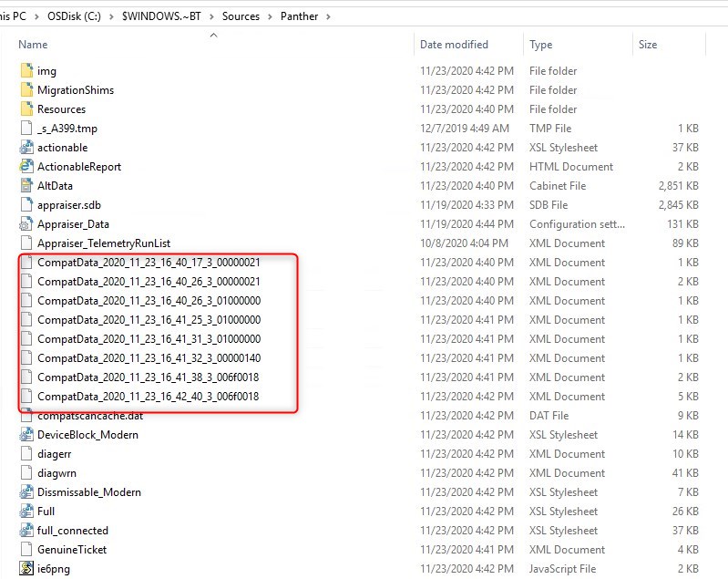Expand breadcrumb arrow after Sources

tap(270, 16)
